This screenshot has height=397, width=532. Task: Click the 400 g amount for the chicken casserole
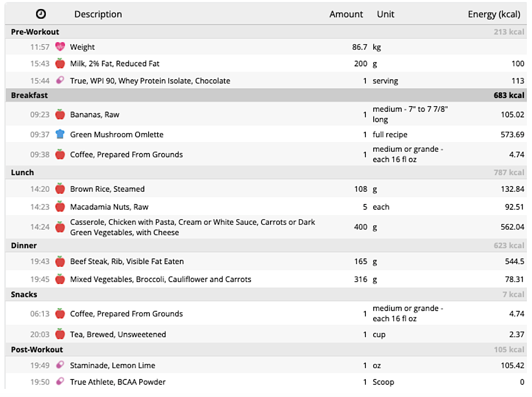point(360,227)
